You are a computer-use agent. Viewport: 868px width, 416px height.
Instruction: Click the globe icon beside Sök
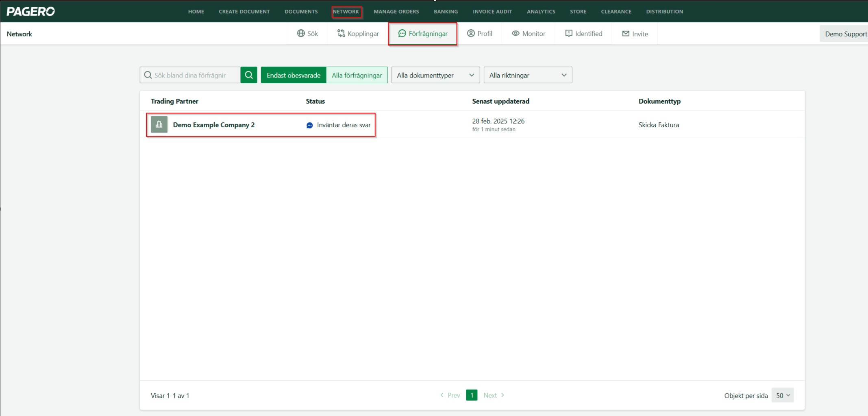point(301,33)
